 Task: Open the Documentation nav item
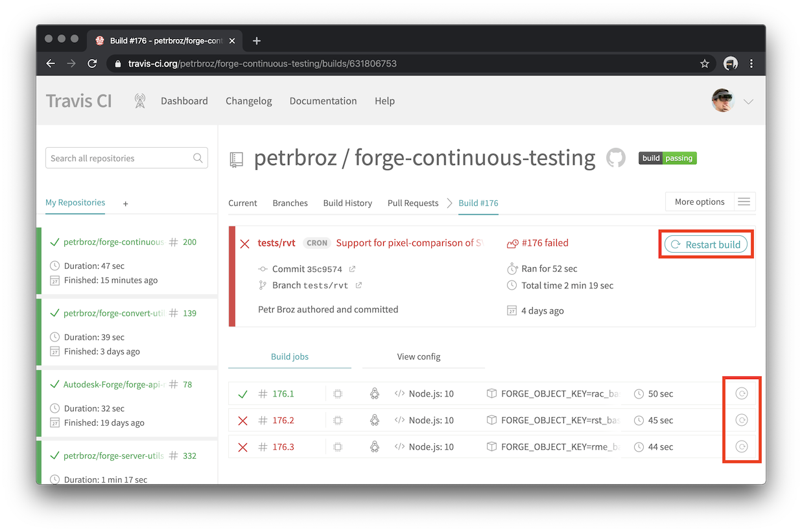click(323, 101)
